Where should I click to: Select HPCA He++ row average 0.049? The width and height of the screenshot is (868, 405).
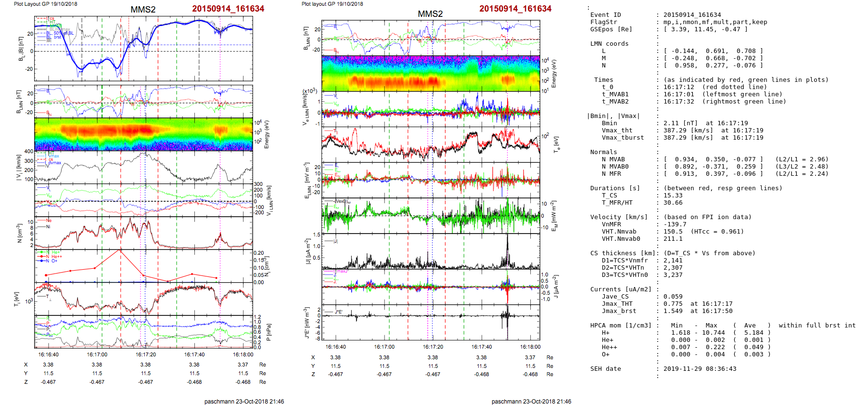754,347
